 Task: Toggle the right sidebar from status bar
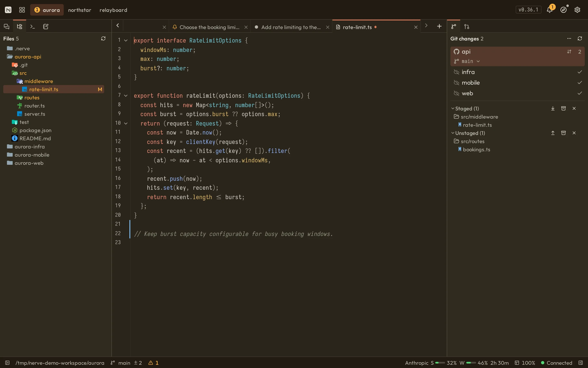pos(581,363)
